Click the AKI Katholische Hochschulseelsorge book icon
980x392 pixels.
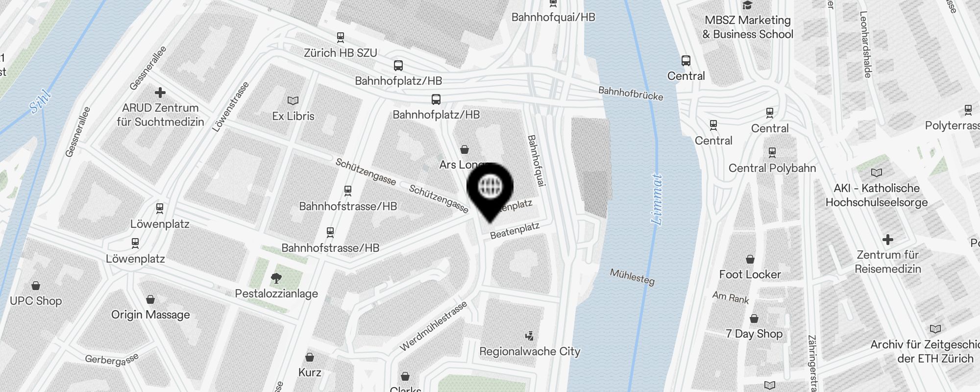(877, 172)
